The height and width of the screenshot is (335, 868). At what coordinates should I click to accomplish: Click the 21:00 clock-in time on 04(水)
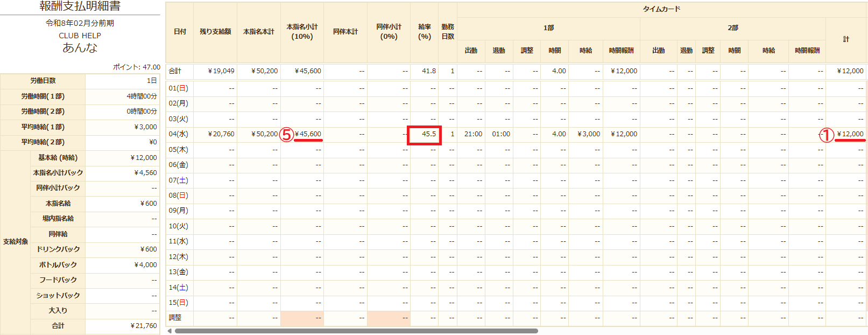(473, 134)
